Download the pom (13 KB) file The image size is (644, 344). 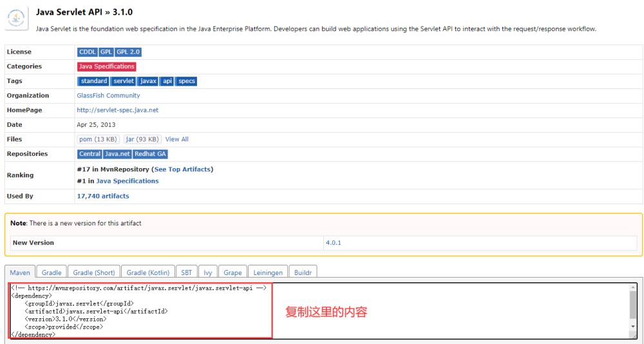click(98, 139)
